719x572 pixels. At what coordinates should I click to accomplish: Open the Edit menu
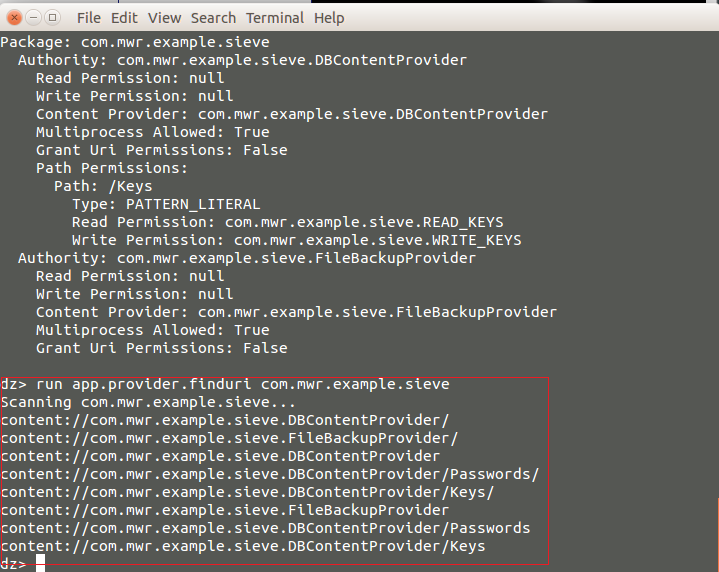(124, 18)
